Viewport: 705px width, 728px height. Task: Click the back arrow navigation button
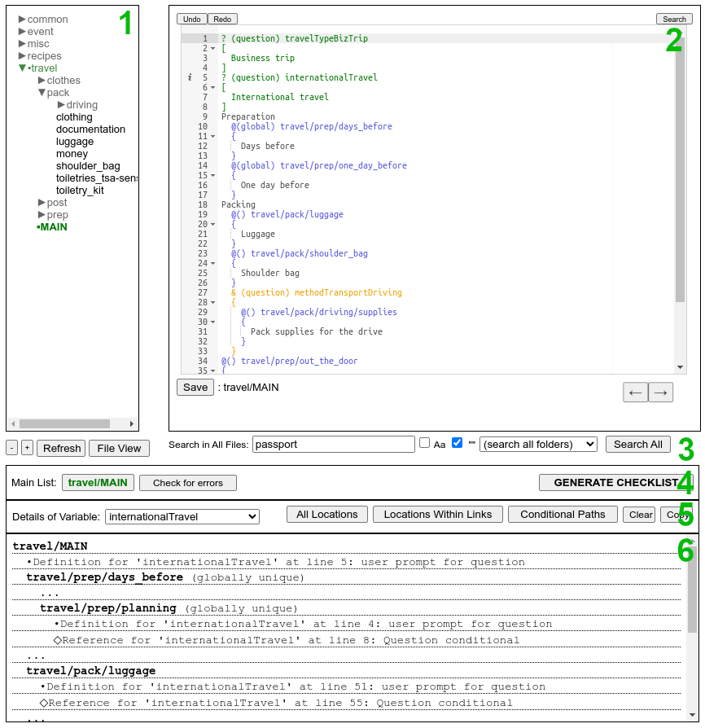click(635, 393)
